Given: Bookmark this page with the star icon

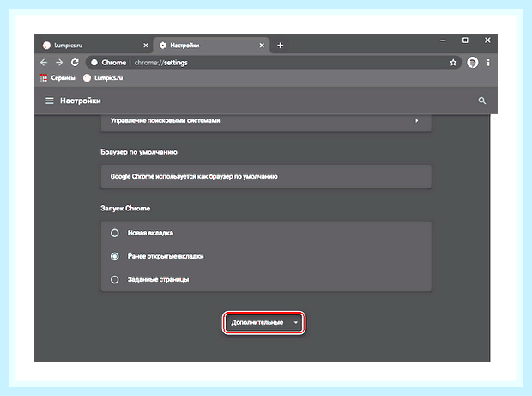Looking at the screenshot, I should [x=453, y=63].
